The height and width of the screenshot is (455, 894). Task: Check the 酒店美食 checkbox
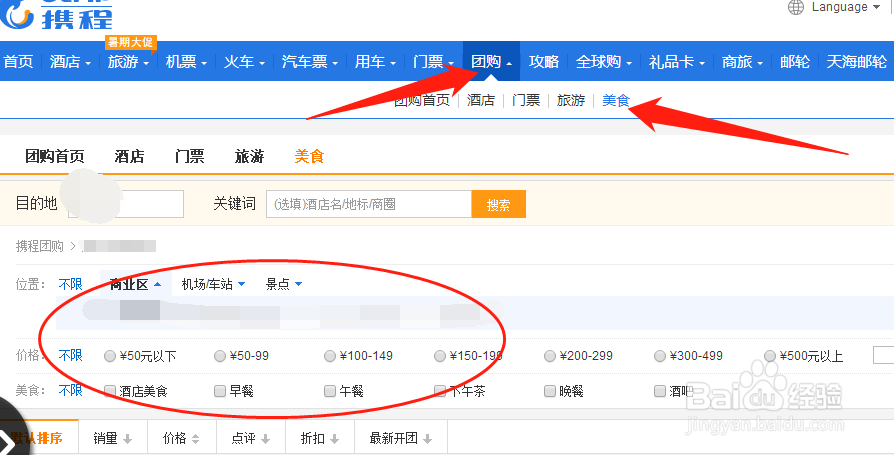(x=110, y=391)
